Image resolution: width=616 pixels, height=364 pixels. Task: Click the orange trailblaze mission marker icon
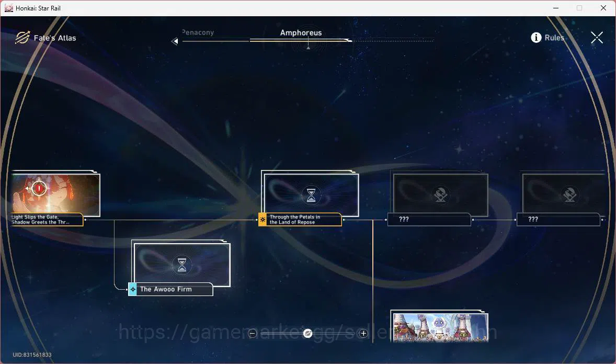pyautogui.click(x=263, y=219)
